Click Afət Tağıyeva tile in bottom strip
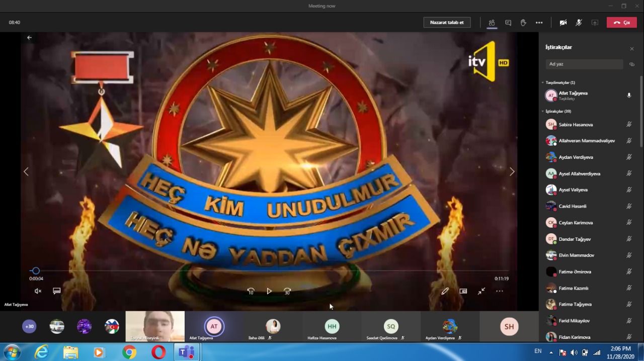 pyautogui.click(x=214, y=326)
